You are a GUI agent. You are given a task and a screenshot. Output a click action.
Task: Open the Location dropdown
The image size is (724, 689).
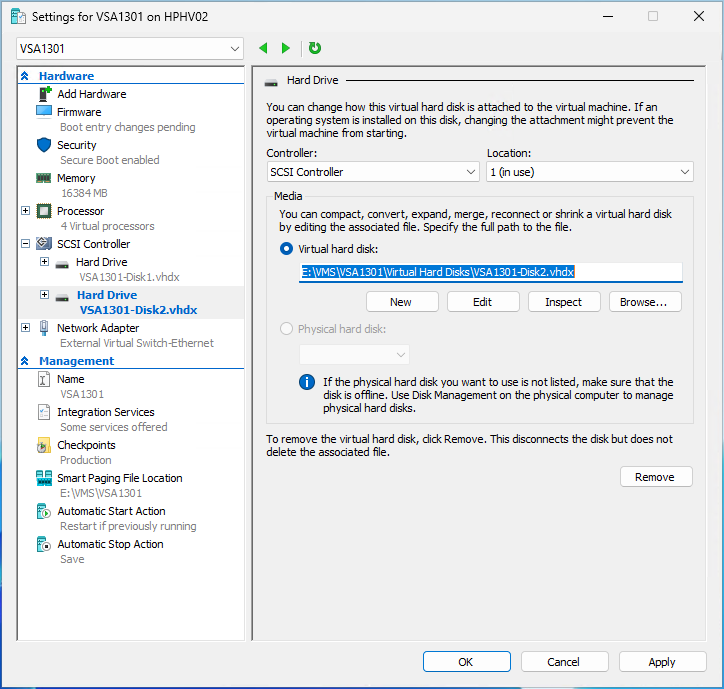coord(589,172)
